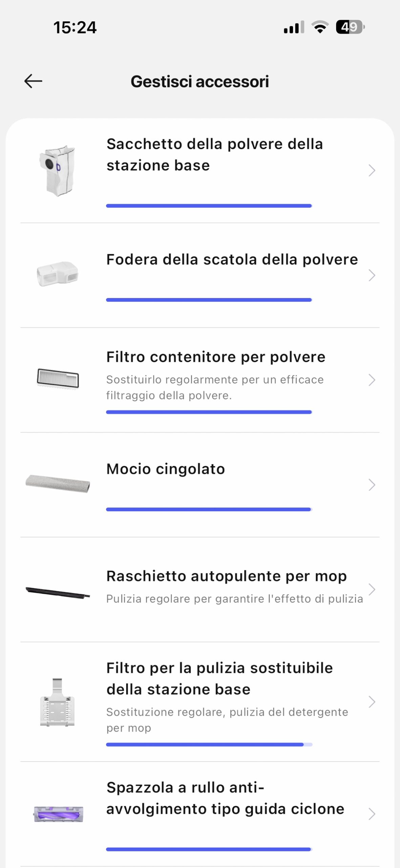
Task: Tap the base station cleaning filter image
Action: point(57,702)
